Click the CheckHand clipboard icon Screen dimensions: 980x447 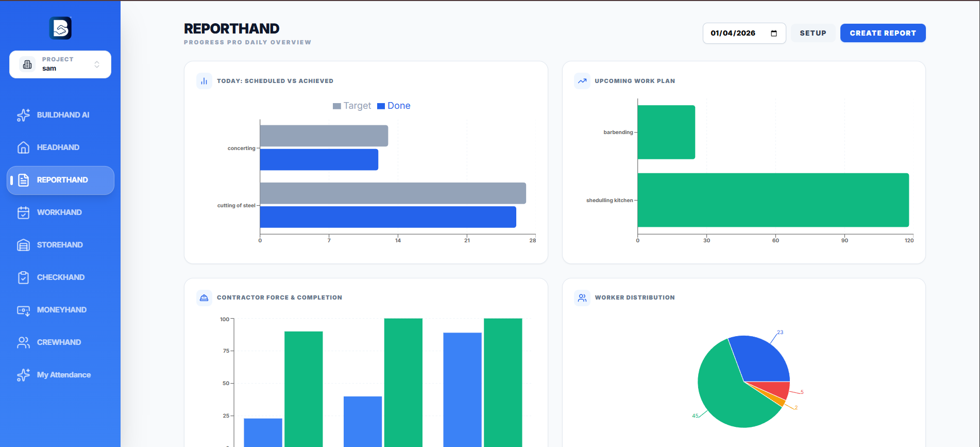23,277
